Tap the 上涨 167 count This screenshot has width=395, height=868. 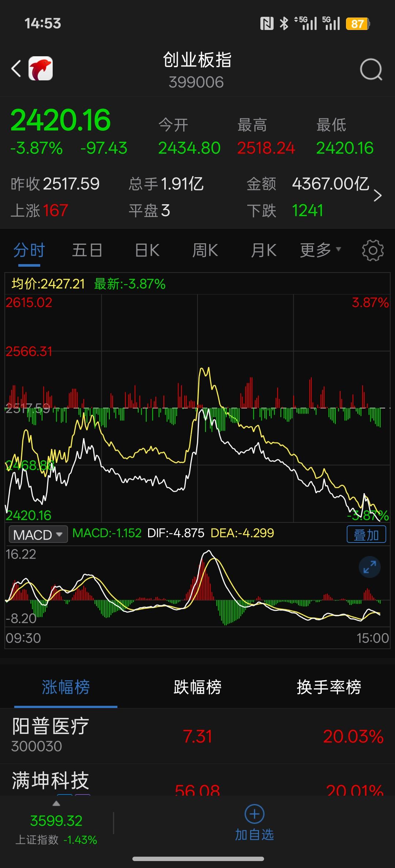pos(55,210)
